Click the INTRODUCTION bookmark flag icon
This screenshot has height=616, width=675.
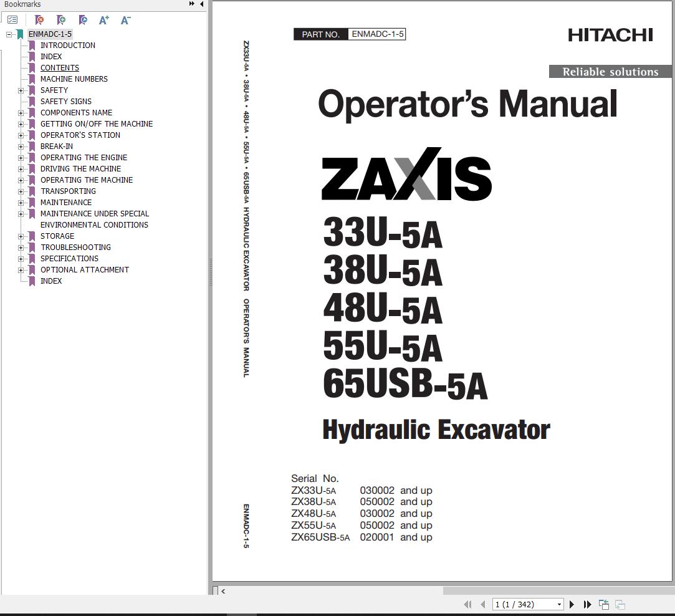32,46
